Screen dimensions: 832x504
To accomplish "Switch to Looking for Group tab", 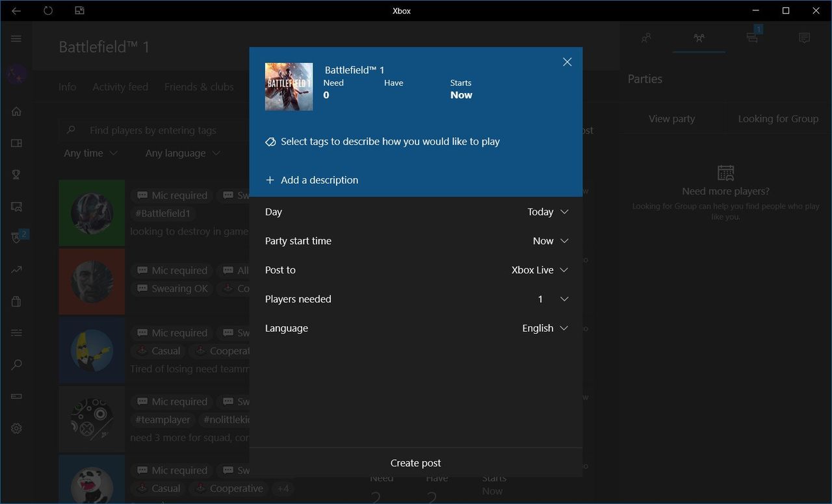I will click(778, 119).
